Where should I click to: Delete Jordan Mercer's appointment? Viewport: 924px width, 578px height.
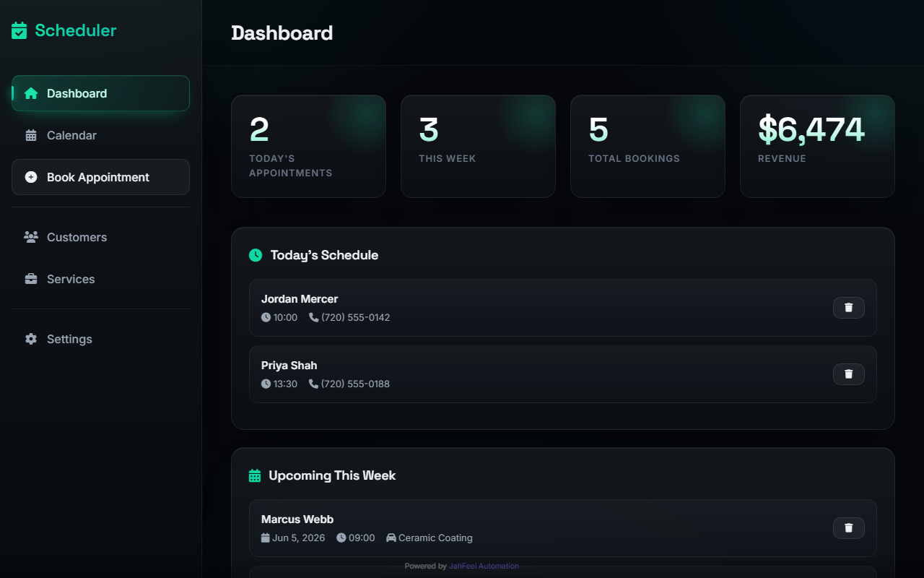coord(849,308)
